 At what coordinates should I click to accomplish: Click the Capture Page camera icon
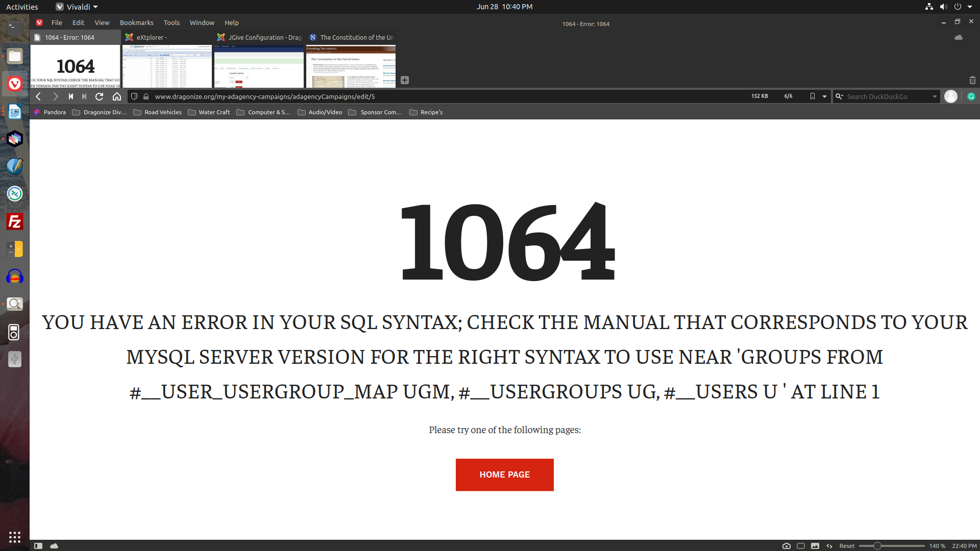pos(786,546)
